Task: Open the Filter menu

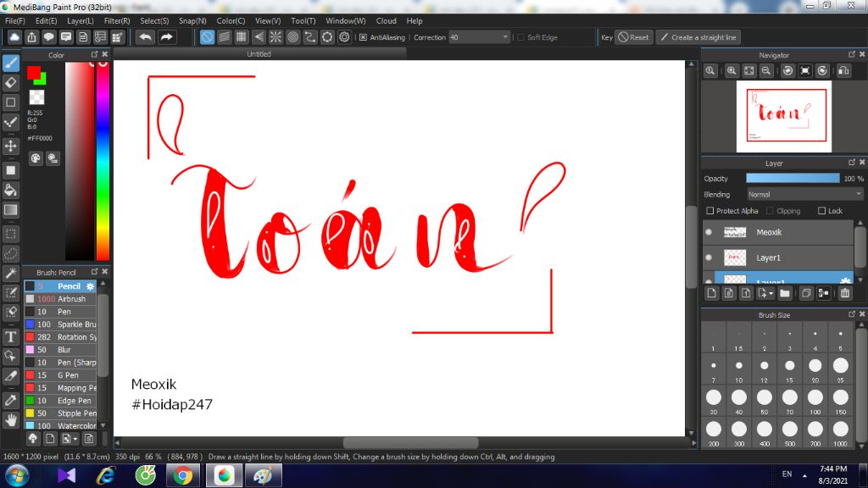Action: pyautogui.click(x=117, y=20)
